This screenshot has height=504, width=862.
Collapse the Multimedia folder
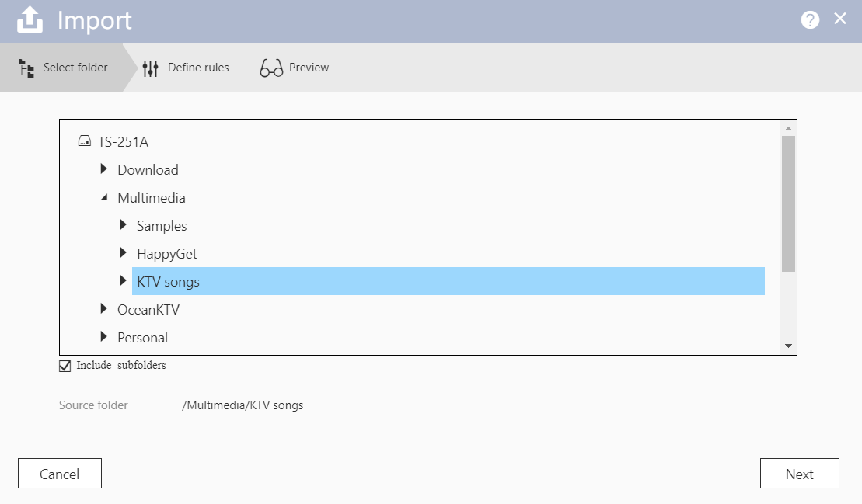coord(104,198)
